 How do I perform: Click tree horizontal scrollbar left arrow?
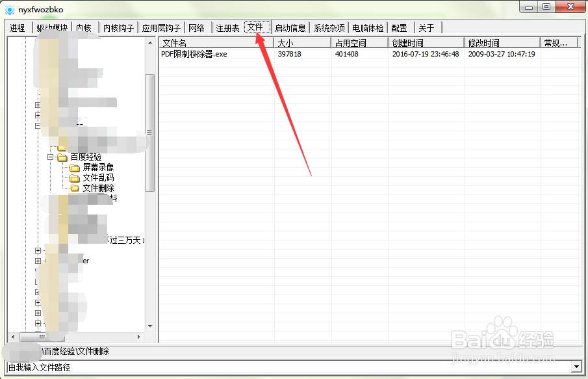pos(13,337)
